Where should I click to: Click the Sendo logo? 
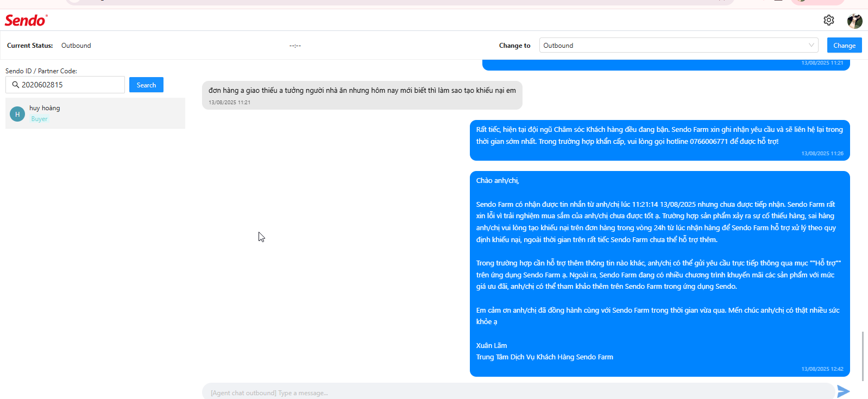pos(26,20)
